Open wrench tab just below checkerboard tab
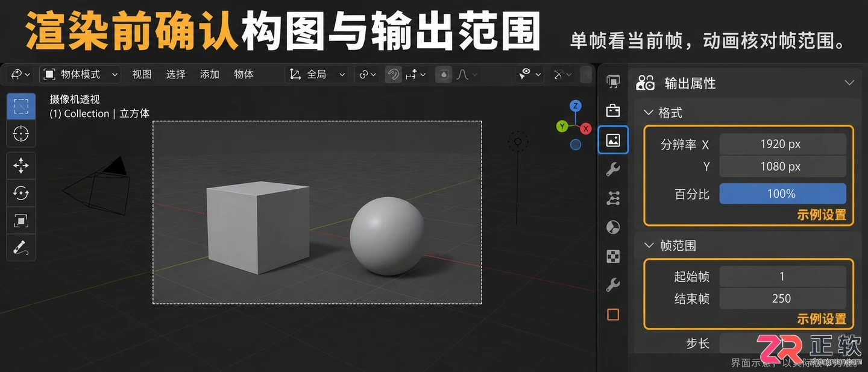The width and height of the screenshot is (868, 372). click(x=613, y=285)
